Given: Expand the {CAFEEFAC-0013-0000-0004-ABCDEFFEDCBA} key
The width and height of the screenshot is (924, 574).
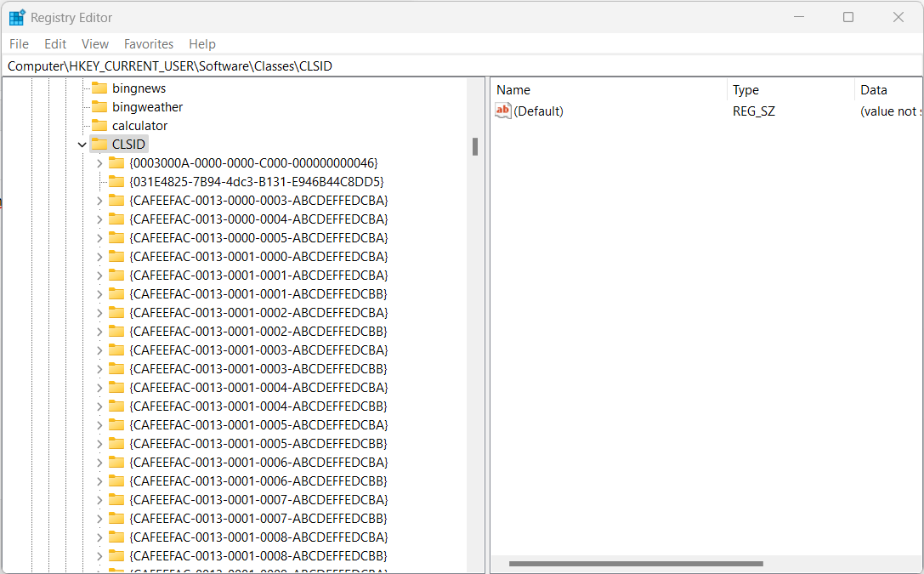Looking at the screenshot, I should point(99,219).
